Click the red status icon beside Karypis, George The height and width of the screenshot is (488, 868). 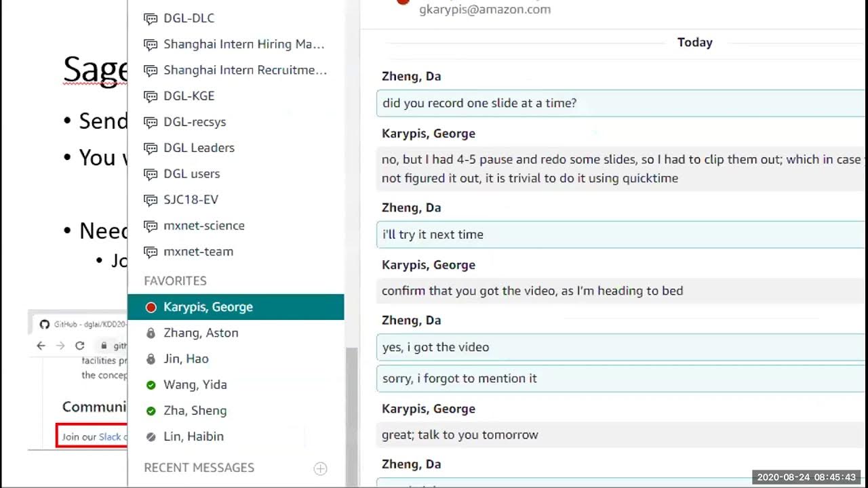(x=151, y=308)
